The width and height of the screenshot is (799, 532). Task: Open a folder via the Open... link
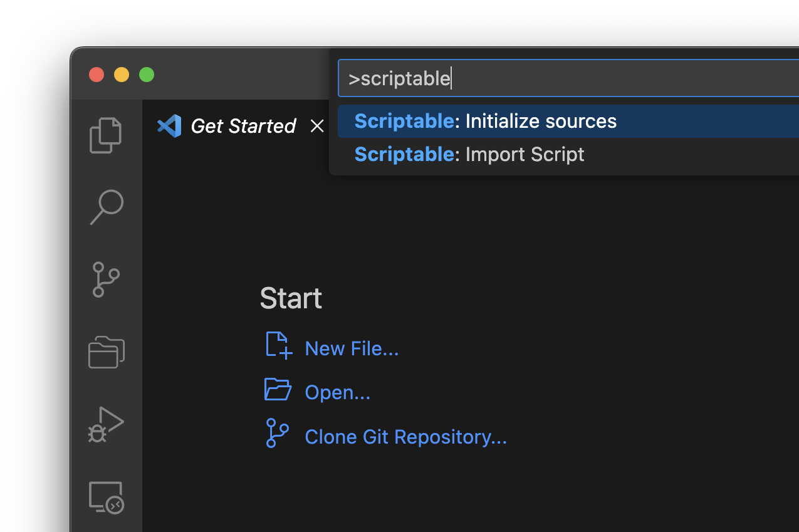click(x=337, y=392)
